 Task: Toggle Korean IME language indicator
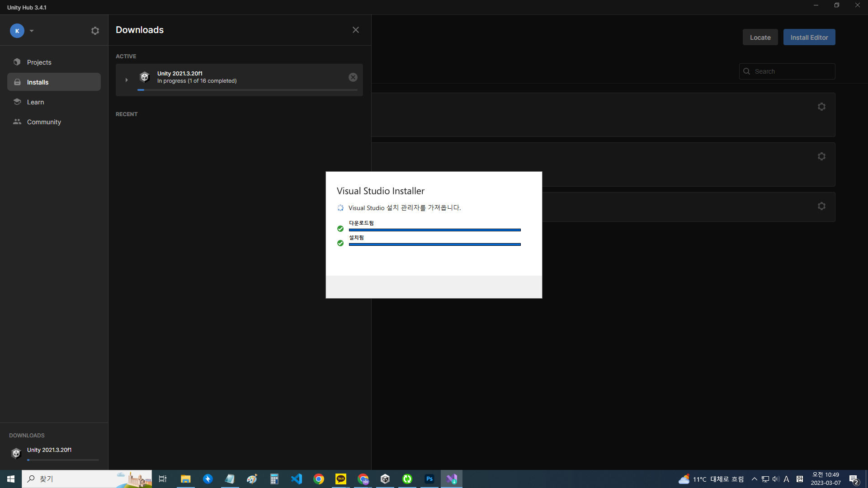800,479
